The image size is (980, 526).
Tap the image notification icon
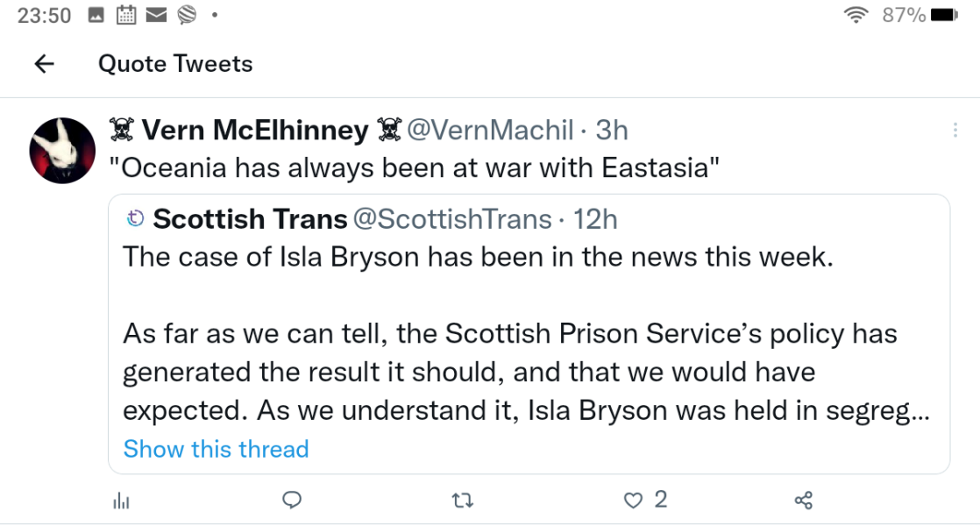tap(96, 15)
